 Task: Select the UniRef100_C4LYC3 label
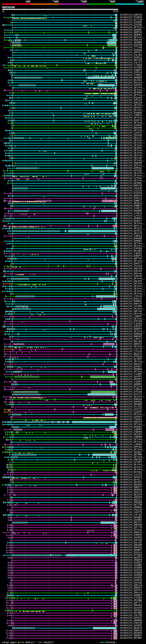coord(131,63)
